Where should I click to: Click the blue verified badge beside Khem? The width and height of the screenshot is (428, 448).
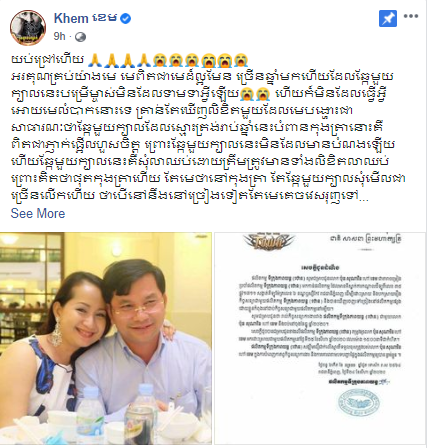[x=125, y=19]
